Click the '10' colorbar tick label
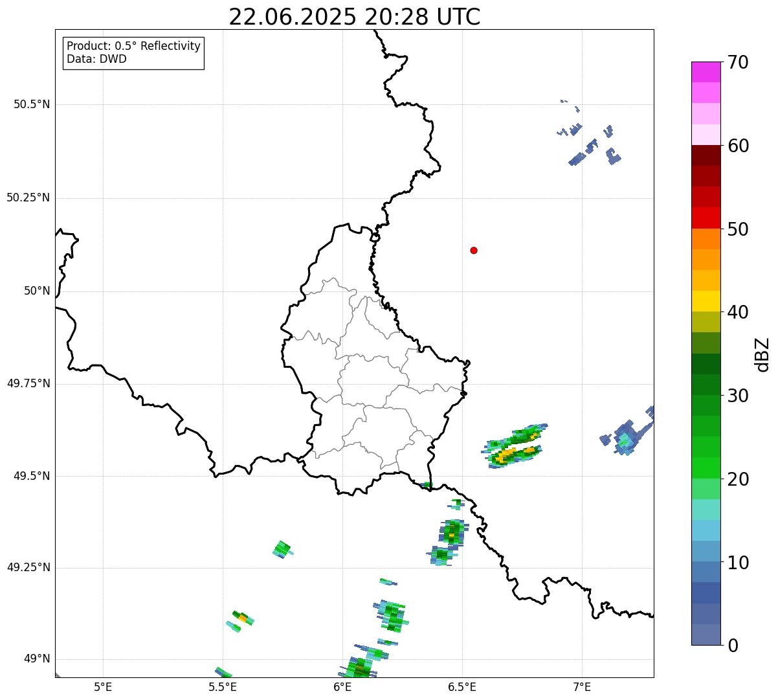 pyautogui.click(x=738, y=563)
